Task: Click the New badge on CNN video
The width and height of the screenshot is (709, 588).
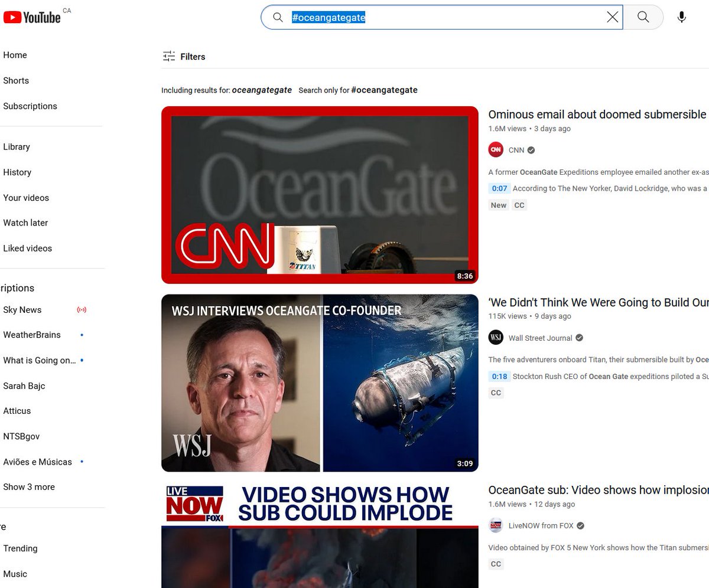Action: tap(499, 205)
